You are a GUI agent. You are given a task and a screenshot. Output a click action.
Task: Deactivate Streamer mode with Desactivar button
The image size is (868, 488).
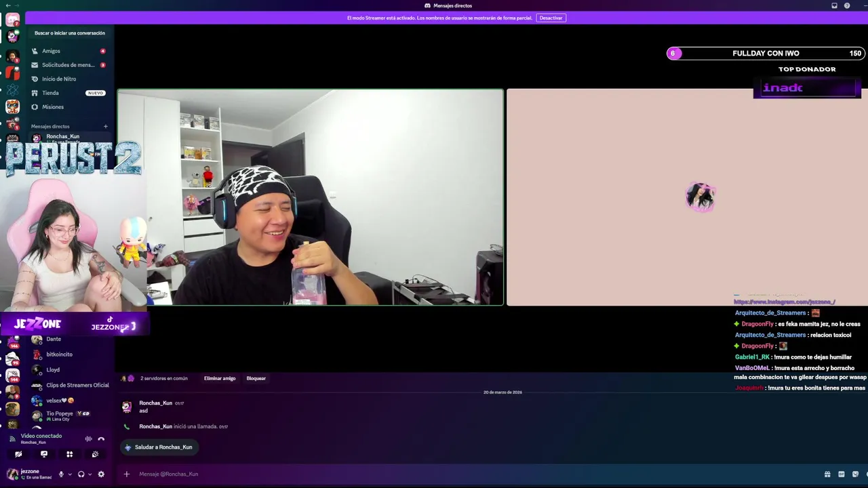click(x=551, y=18)
